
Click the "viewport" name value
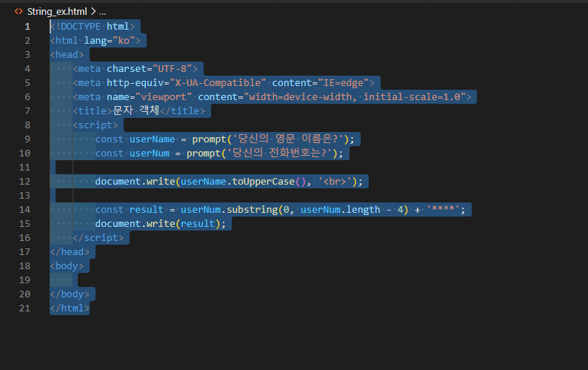tap(164, 97)
